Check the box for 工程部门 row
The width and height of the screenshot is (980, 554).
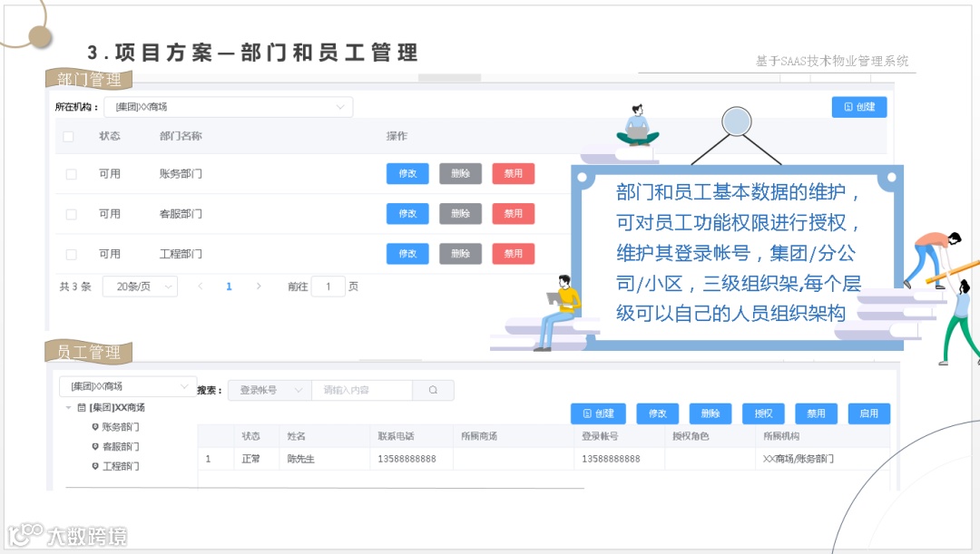pyautogui.click(x=72, y=254)
